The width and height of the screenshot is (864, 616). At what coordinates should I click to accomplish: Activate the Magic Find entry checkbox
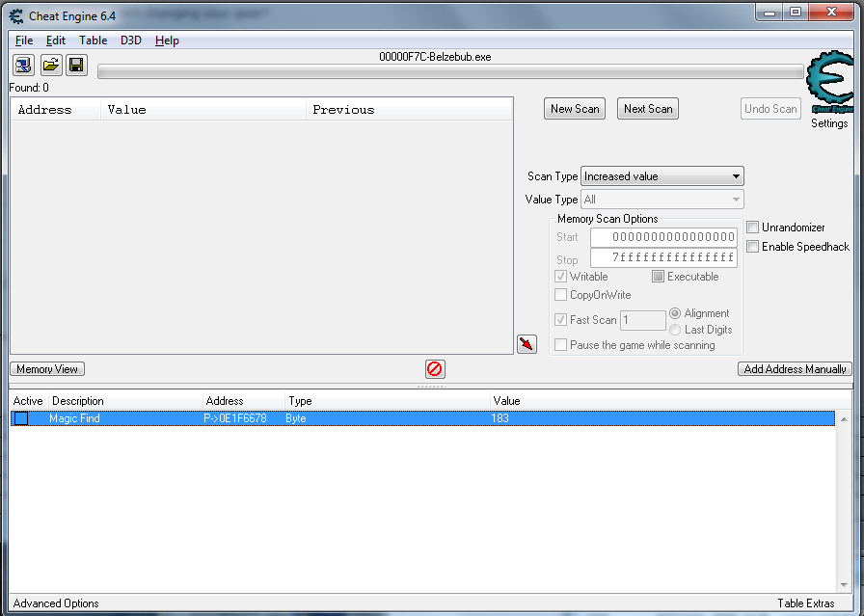[x=21, y=418]
